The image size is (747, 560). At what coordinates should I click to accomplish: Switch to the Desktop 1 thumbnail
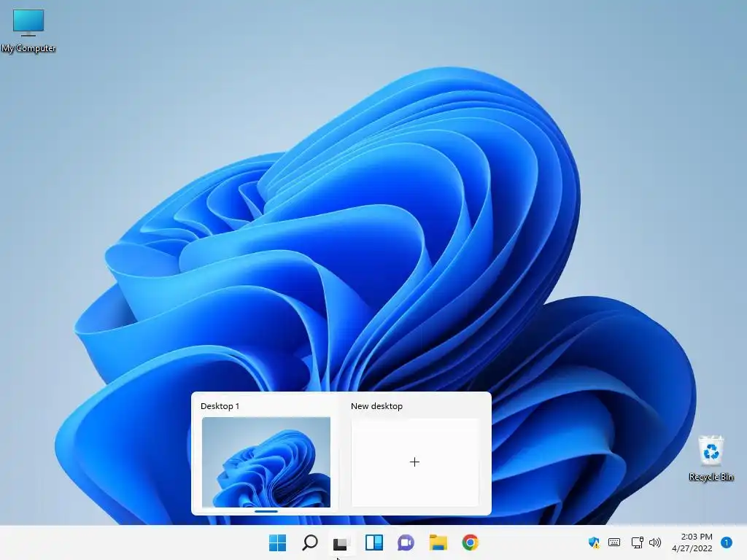click(x=266, y=462)
